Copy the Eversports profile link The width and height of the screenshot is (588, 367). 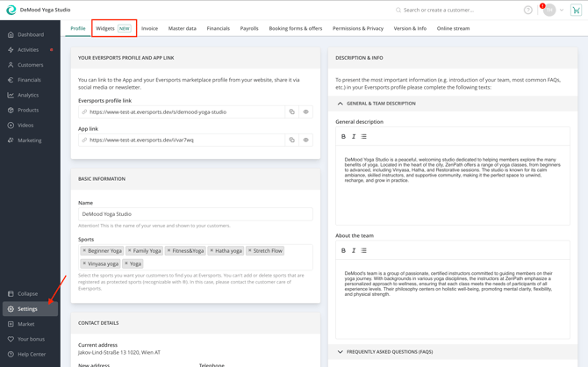291,112
